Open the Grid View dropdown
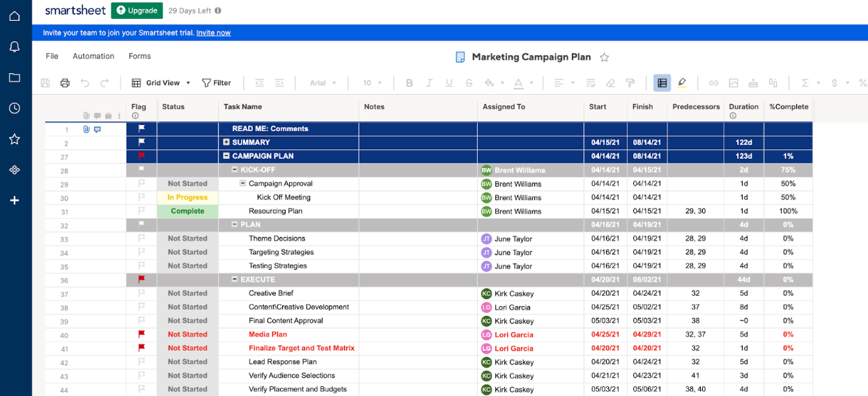 (x=162, y=83)
